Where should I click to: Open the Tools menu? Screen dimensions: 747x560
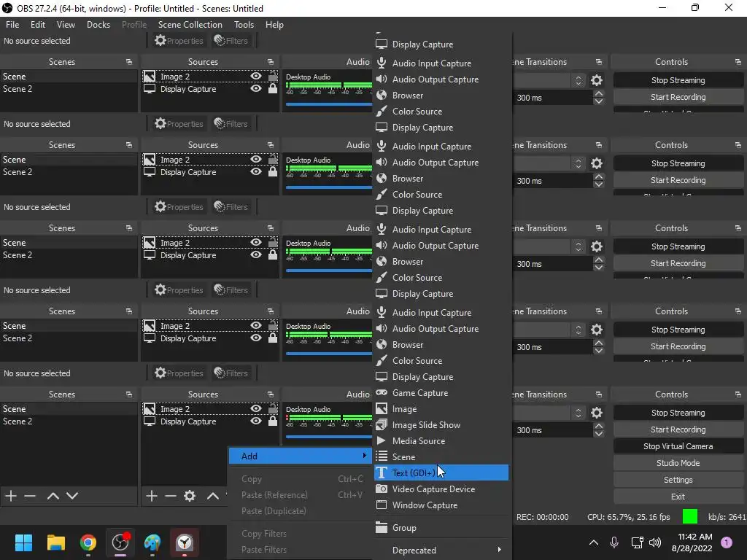click(x=244, y=24)
